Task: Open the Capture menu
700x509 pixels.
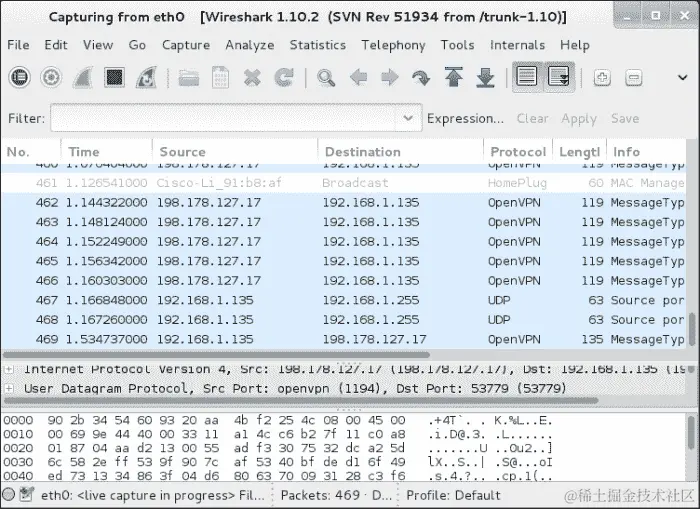Action: [x=186, y=45]
